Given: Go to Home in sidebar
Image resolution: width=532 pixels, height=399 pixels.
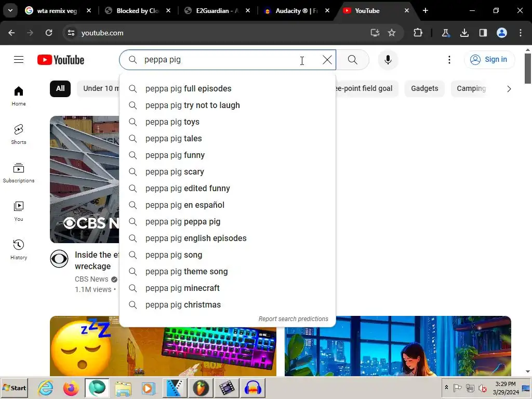Looking at the screenshot, I should pyautogui.click(x=19, y=96).
